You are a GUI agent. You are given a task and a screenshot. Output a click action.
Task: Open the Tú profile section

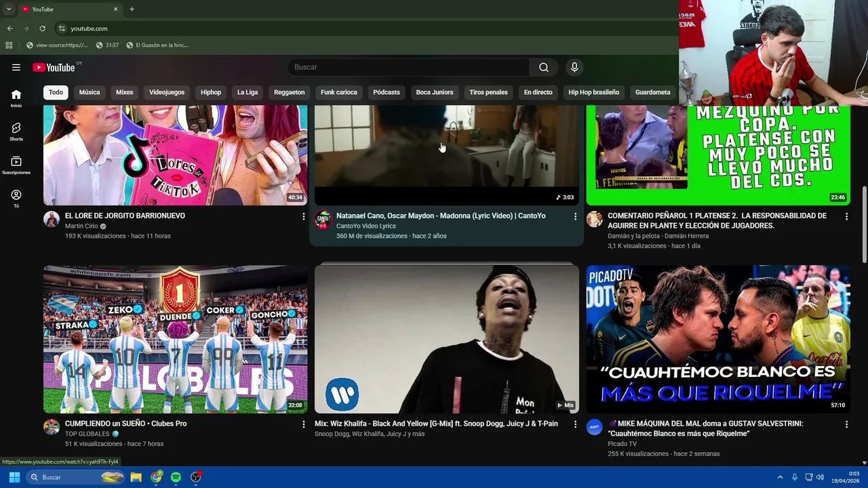coord(16,199)
